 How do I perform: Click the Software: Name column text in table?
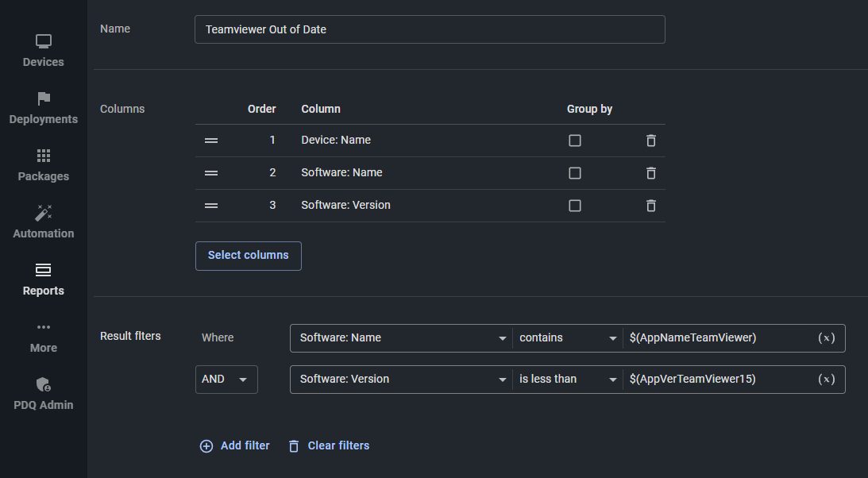(x=341, y=172)
